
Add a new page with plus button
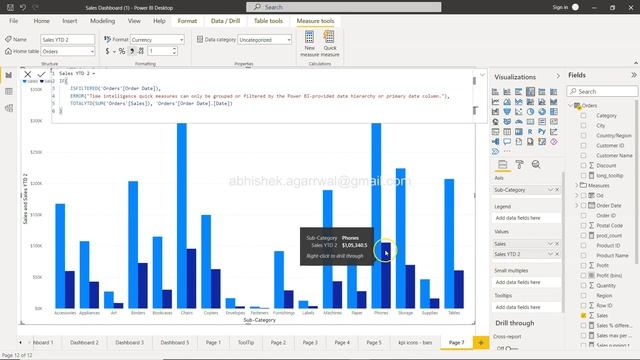481,342
